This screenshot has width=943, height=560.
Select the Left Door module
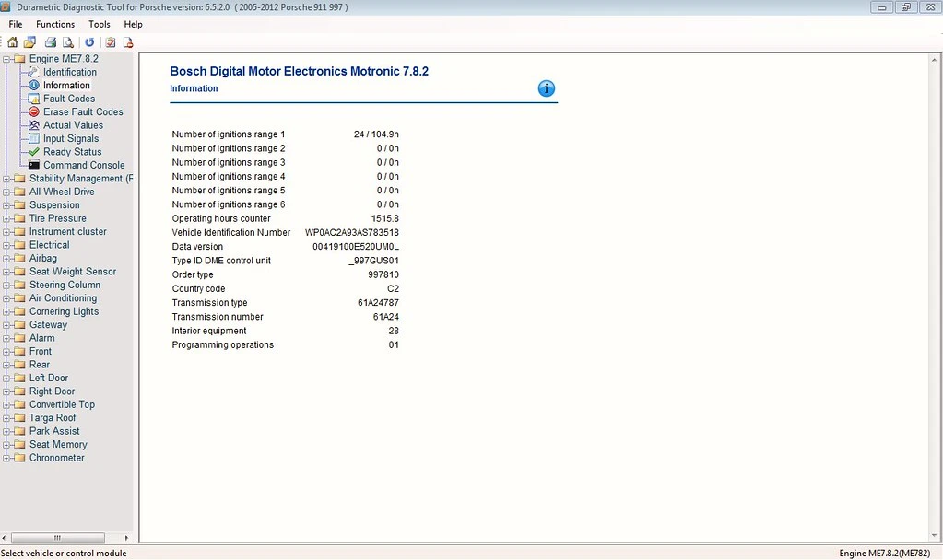point(49,378)
